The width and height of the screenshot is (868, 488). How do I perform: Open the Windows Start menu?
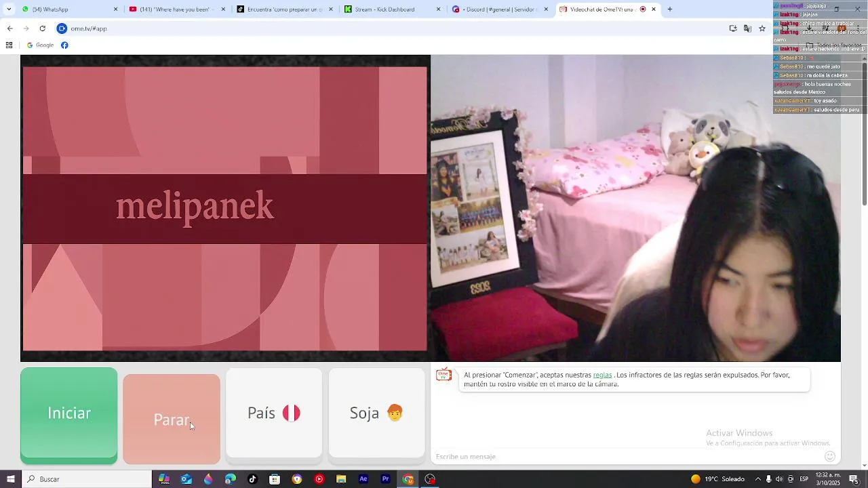(x=10, y=479)
